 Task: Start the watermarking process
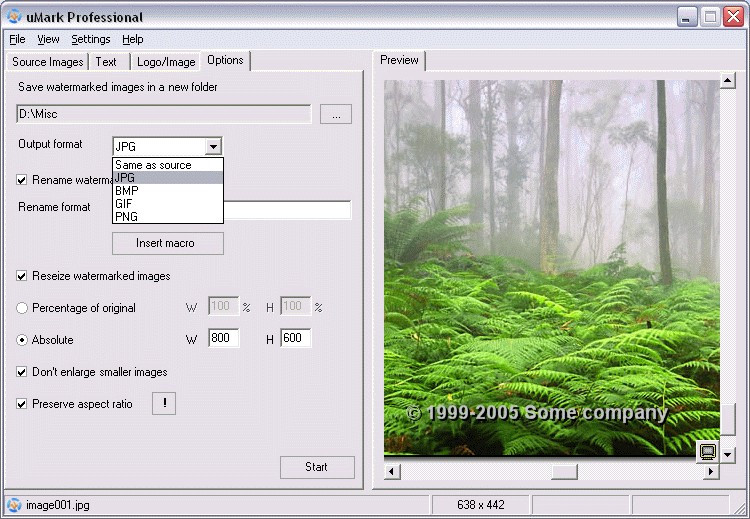tap(317, 467)
